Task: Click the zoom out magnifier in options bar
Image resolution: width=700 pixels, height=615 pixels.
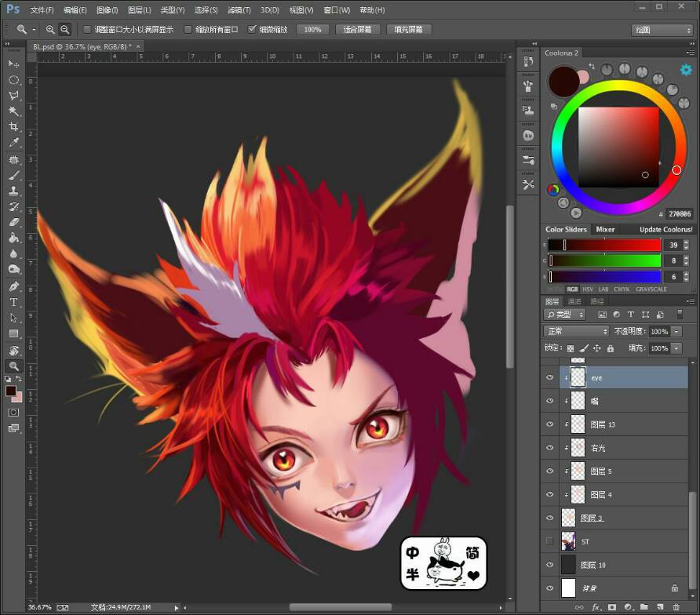Action: 65,30
